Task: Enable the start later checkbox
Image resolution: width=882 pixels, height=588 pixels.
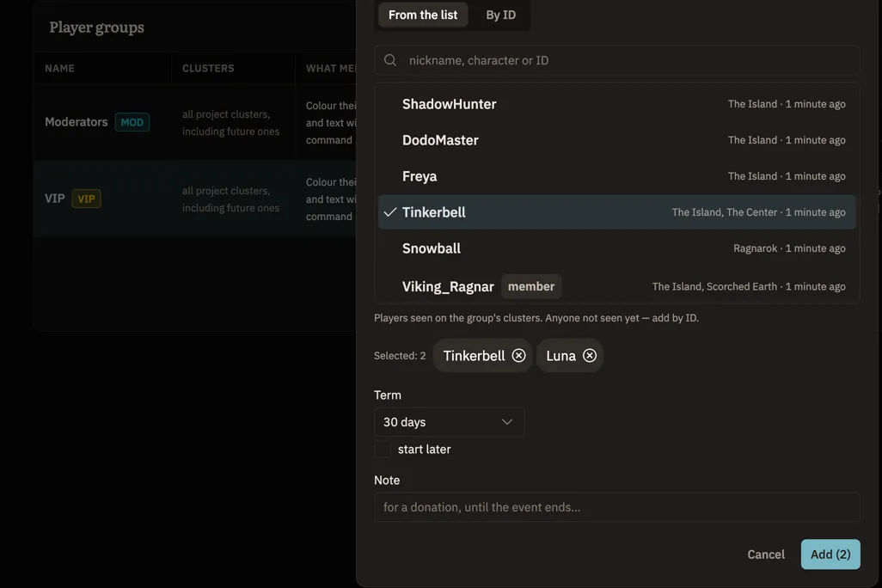Action: (x=383, y=449)
